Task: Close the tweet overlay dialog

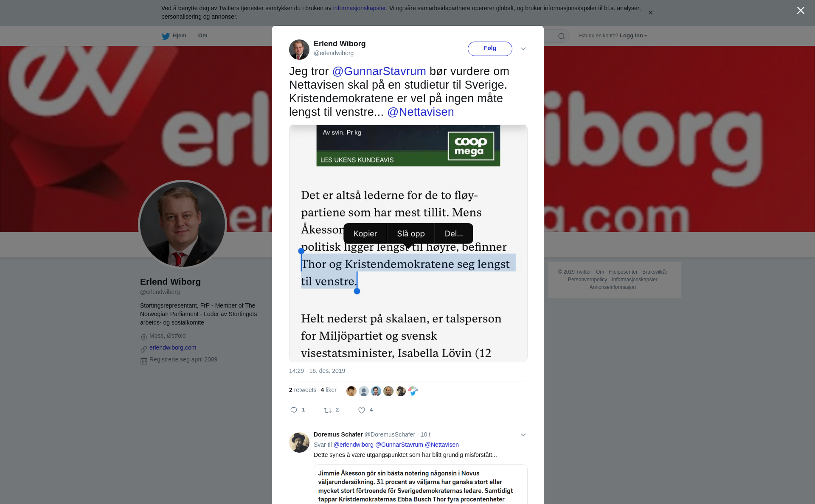Action: [x=801, y=11]
